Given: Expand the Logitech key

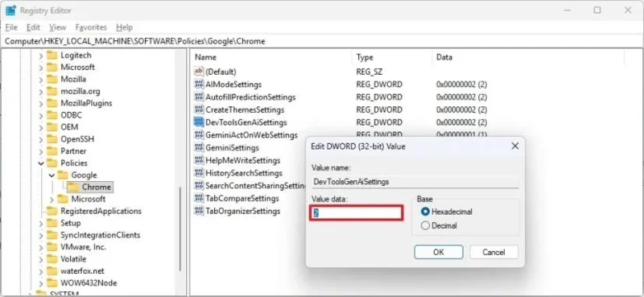Looking at the screenshot, I should 41,56.
